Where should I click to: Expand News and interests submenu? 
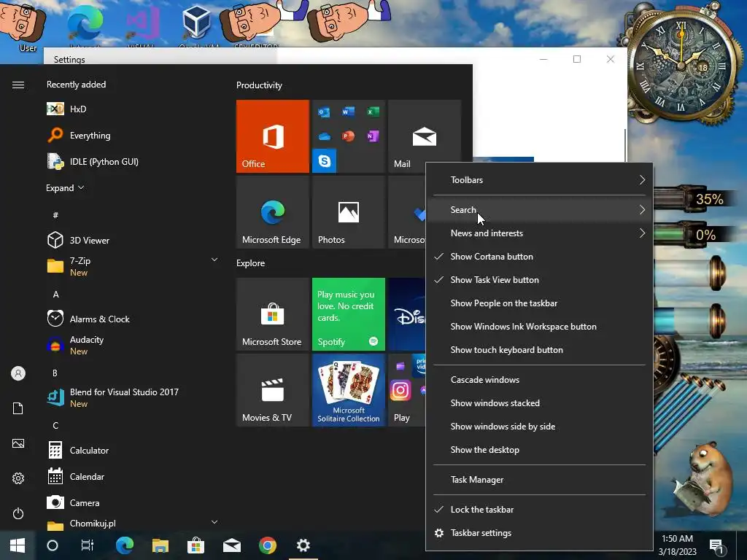(539, 233)
